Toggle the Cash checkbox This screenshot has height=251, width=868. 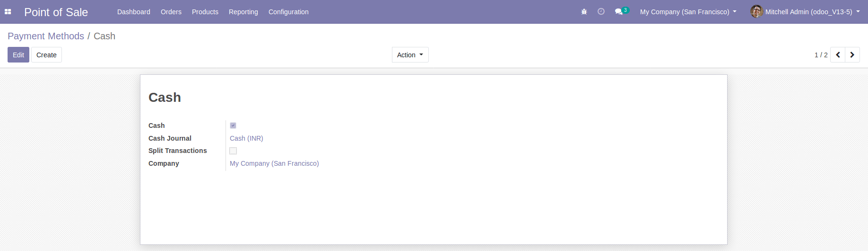point(233,125)
